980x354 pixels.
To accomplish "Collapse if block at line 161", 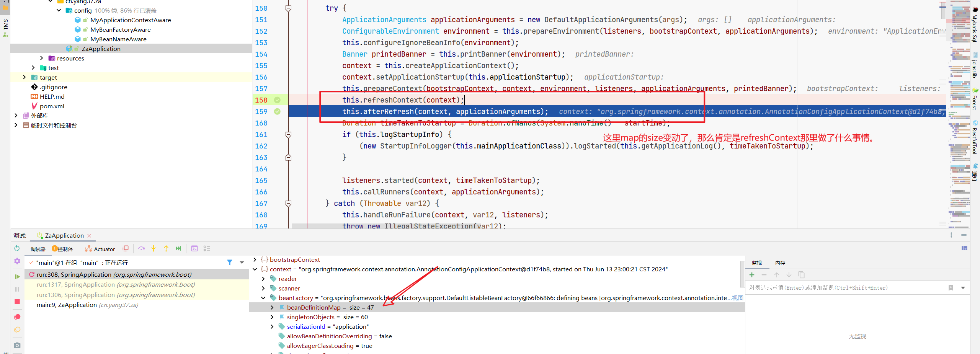I will (x=289, y=134).
